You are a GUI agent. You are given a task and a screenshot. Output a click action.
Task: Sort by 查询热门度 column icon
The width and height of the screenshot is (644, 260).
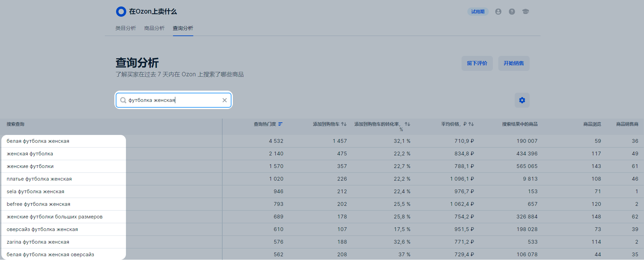pyautogui.click(x=280, y=124)
